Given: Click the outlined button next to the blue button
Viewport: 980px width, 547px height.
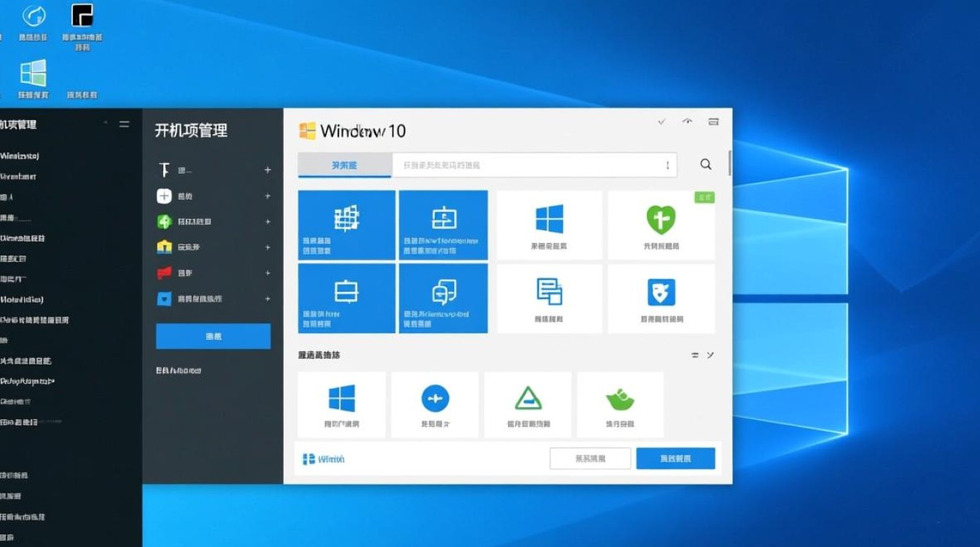Looking at the screenshot, I should coord(590,458).
